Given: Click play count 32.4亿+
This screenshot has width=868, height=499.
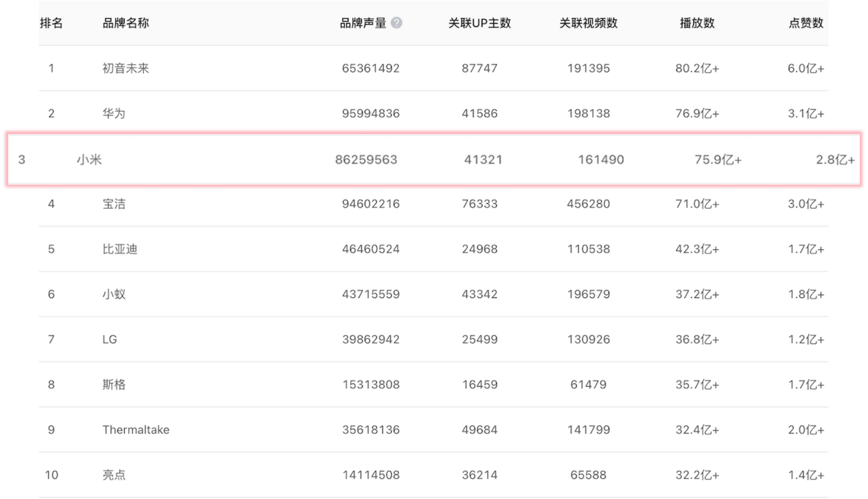Looking at the screenshot, I should click(697, 430).
